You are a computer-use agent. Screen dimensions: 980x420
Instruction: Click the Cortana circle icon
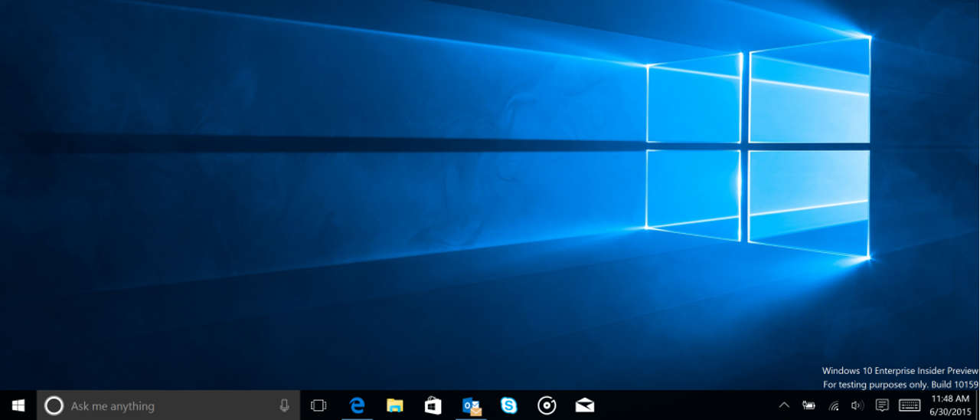[54, 405]
